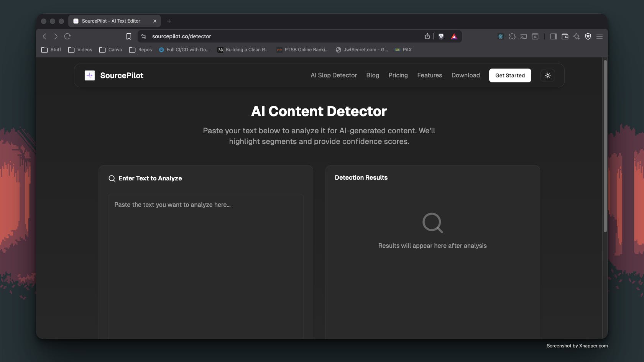Open the JwtSecret.com bookmark
The width and height of the screenshot is (644, 362).
click(x=362, y=50)
